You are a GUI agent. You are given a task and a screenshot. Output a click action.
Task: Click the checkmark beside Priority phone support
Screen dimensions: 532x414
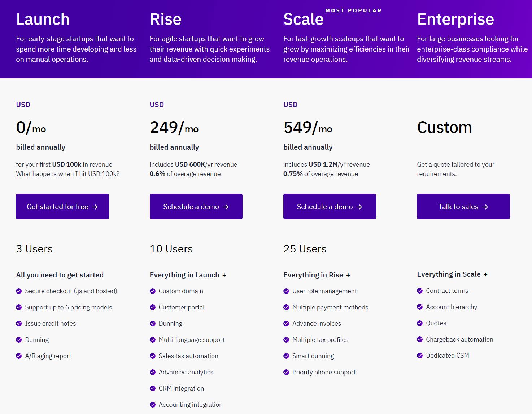coord(286,372)
